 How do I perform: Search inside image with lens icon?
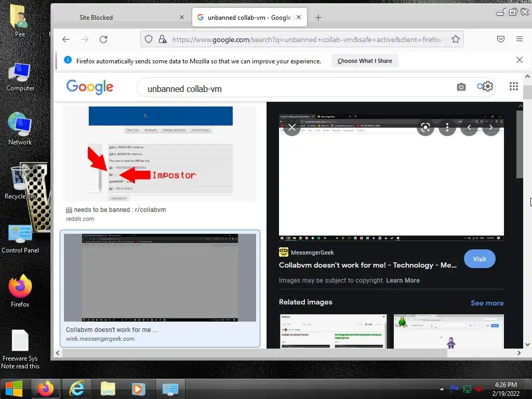(x=425, y=128)
